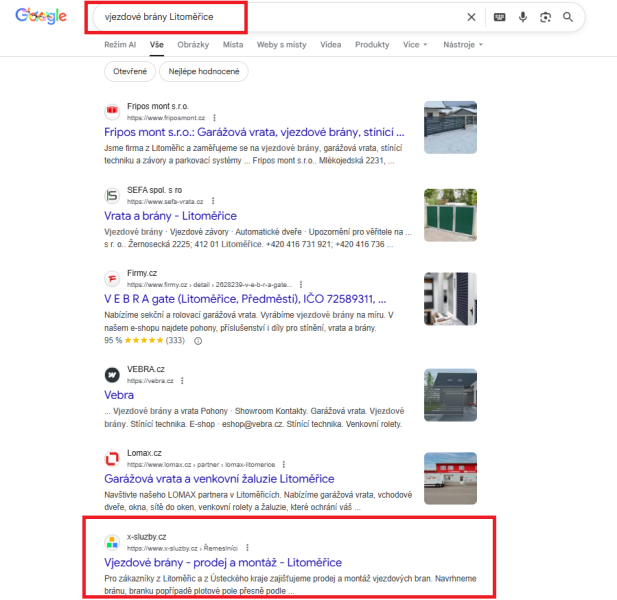Open Vrata a brány - Litoměřice link
617x600 pixels.
pos(170,215)
